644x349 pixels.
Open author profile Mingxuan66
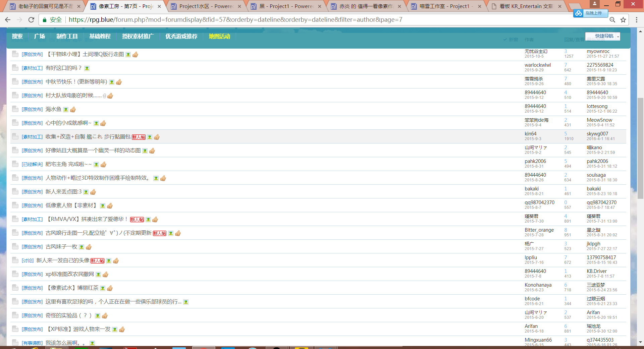pyautogui.click(x=538, y=340)
